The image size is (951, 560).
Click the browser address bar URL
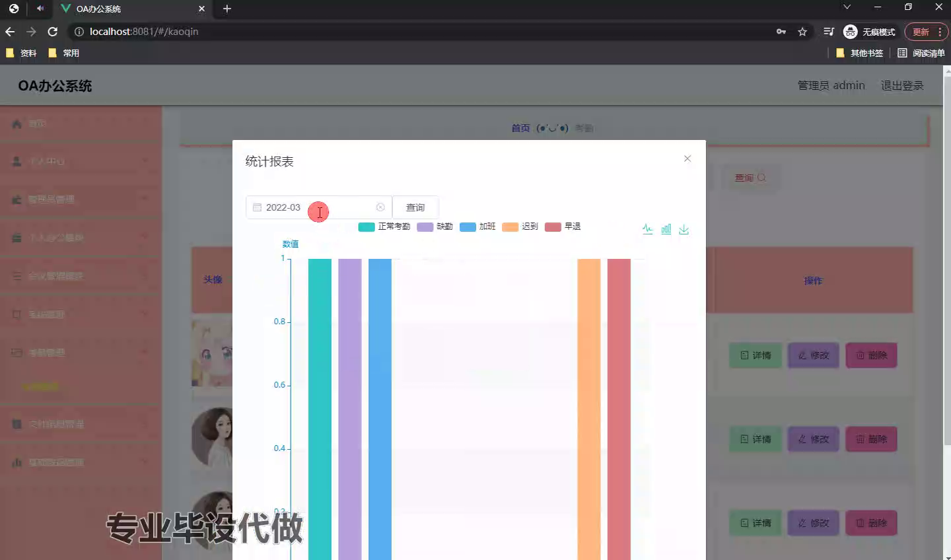click(x=144, y=32)
